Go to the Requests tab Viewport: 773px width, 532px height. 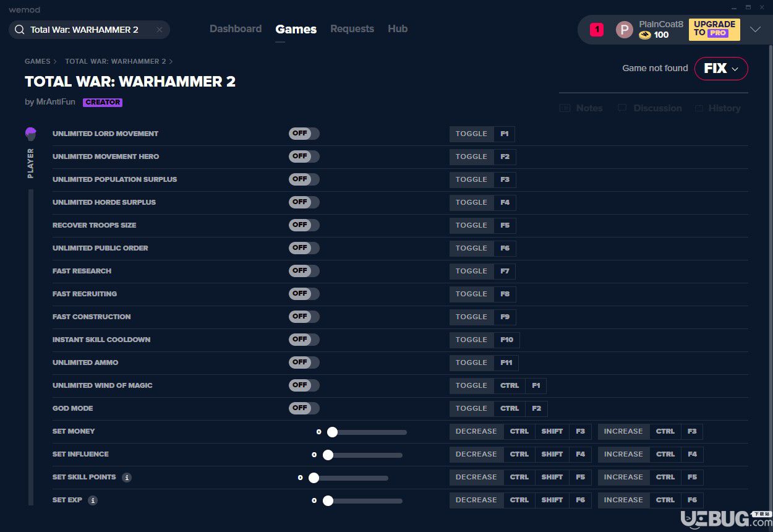point(352,29)
